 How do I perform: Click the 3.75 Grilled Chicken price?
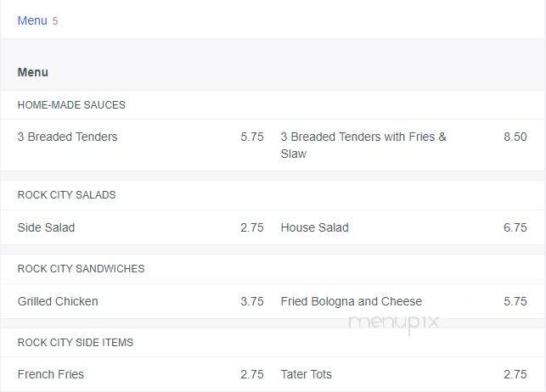(252, 301)
